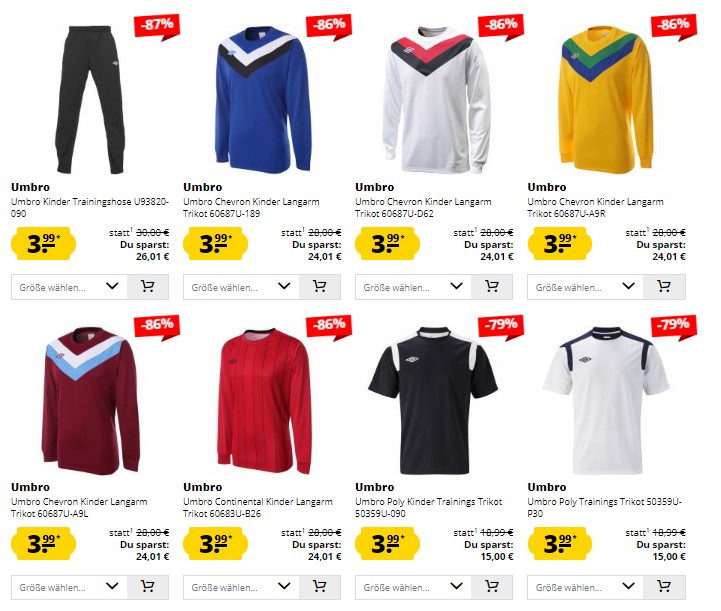The width and height of the screenshot is (721, 611).
Task: Add maroon Chevron Trikot 60687U-A9L to cart
Action: [148, 587]
